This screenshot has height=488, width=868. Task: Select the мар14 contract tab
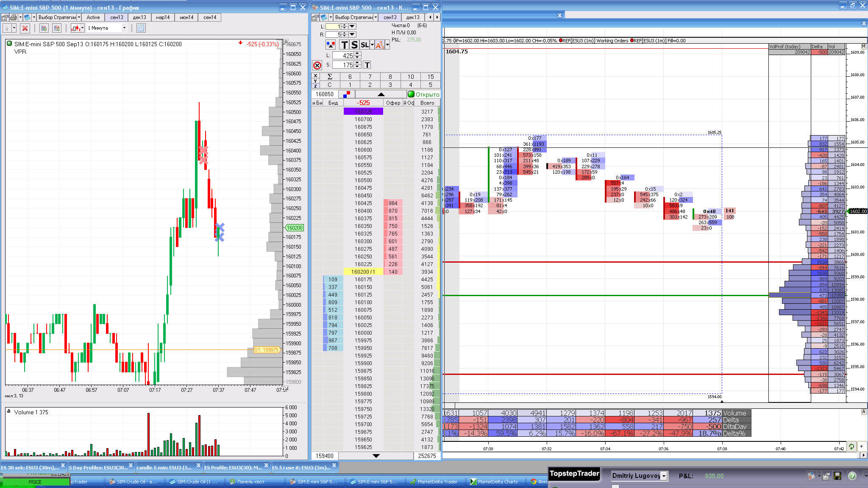coord(163,17)
